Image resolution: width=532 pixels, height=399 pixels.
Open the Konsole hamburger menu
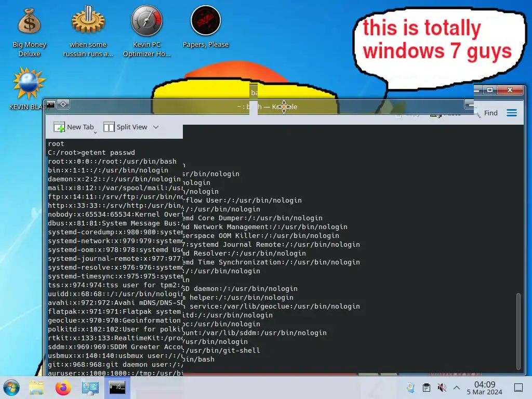(x=512, y=113)
